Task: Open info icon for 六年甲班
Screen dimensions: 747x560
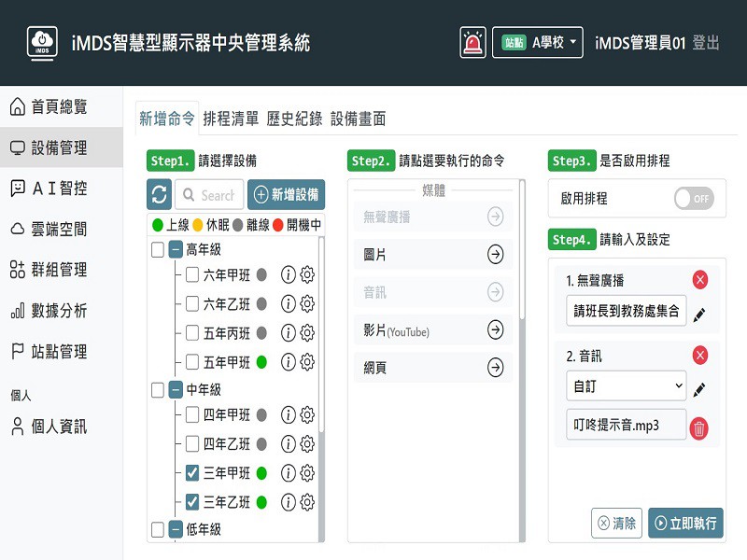Action: coord(289,275)
